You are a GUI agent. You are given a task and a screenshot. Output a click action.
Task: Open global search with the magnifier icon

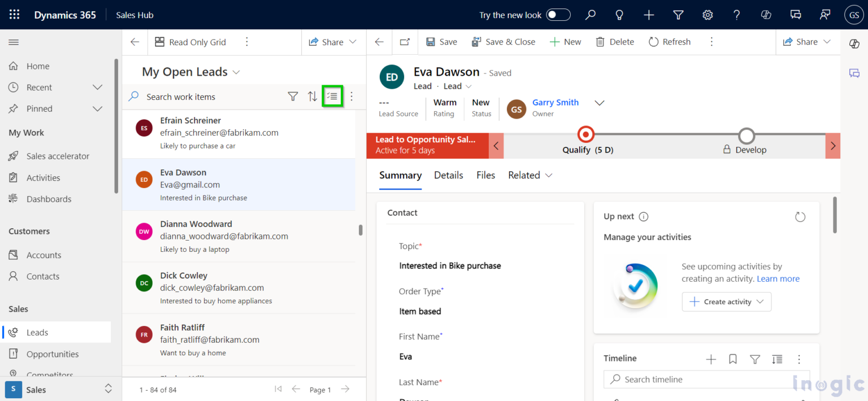[x=590, y=15]
